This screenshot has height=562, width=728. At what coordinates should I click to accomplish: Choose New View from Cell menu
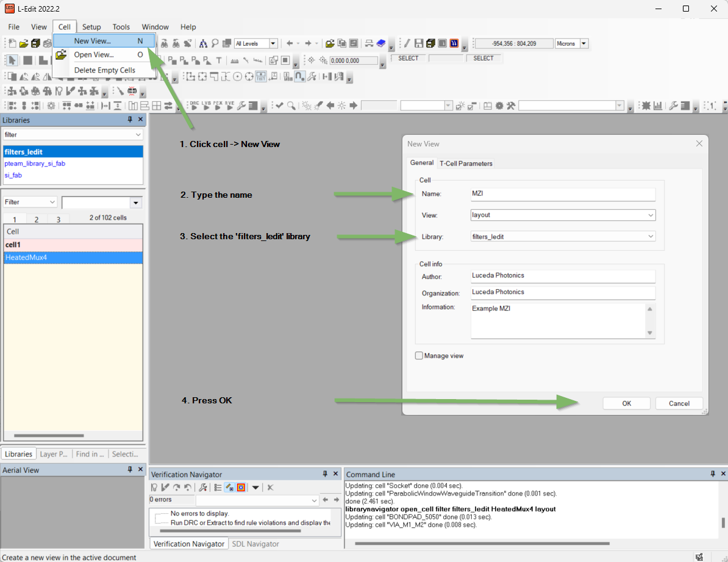pos(92,41)
